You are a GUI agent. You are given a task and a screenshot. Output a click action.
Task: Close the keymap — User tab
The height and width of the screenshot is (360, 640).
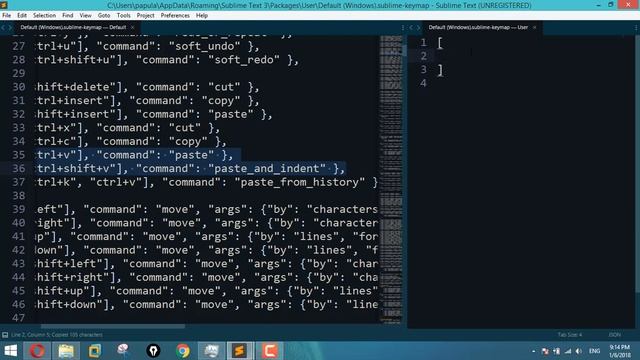pos(534,27)
